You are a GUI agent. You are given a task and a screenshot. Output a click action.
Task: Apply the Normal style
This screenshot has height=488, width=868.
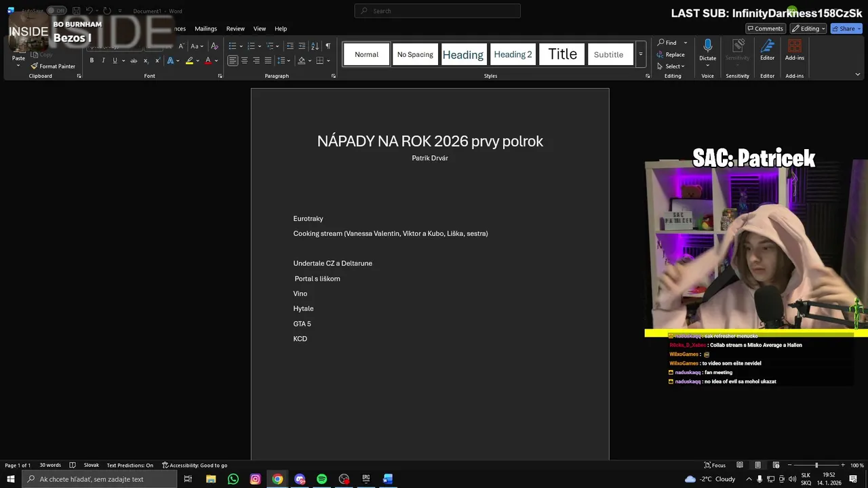click(x=367, y=54)
